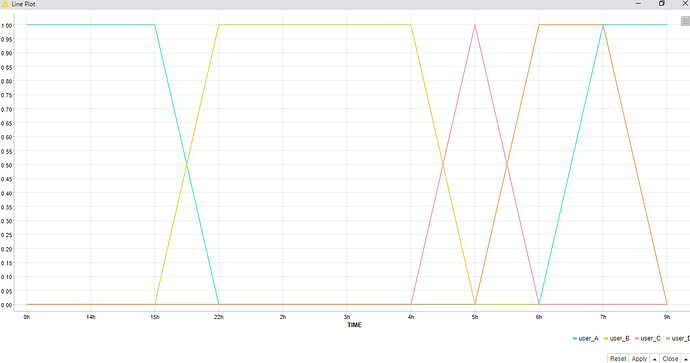
Task: Click the Reset button
Action: (618, 359)
